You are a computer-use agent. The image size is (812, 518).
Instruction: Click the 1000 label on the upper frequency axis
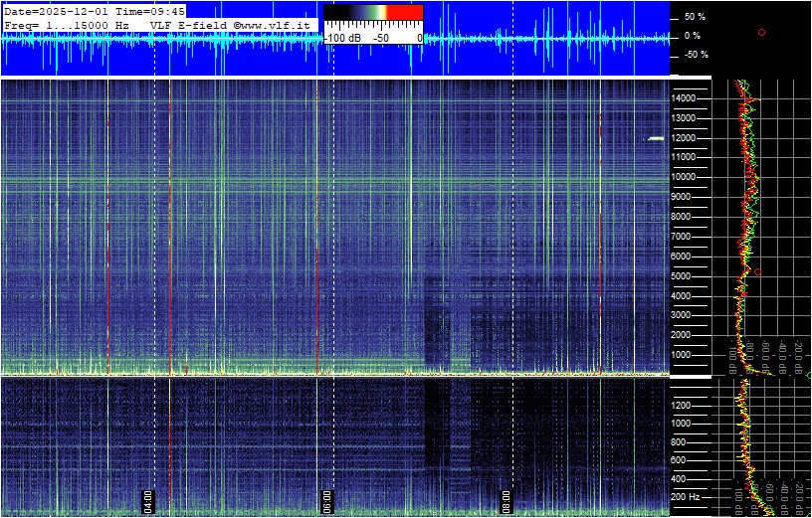(687, 354)
